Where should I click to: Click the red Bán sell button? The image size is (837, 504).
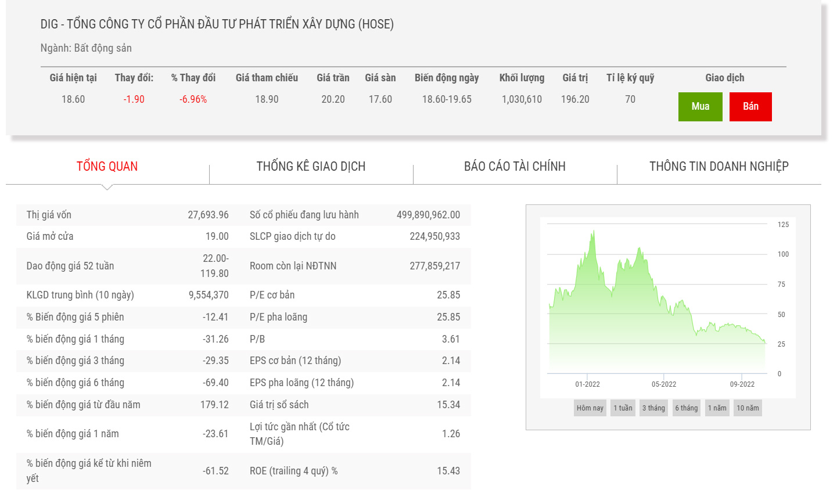click(750, 107)
